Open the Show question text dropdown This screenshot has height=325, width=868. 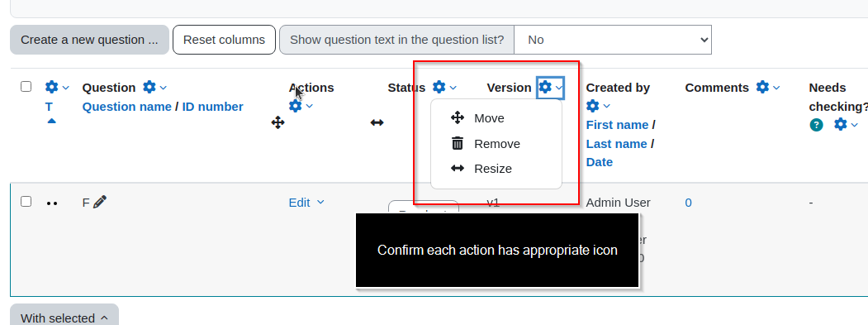(612, 40)
